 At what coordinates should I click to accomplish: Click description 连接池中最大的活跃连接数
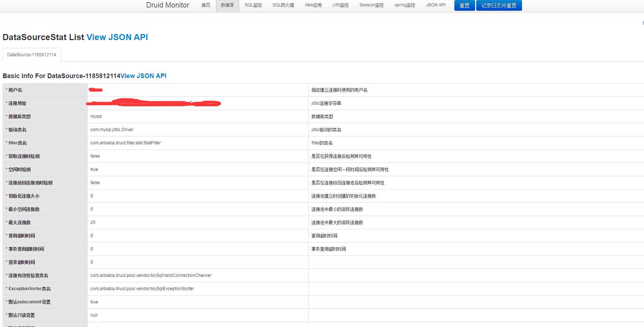tap(337, 222)
